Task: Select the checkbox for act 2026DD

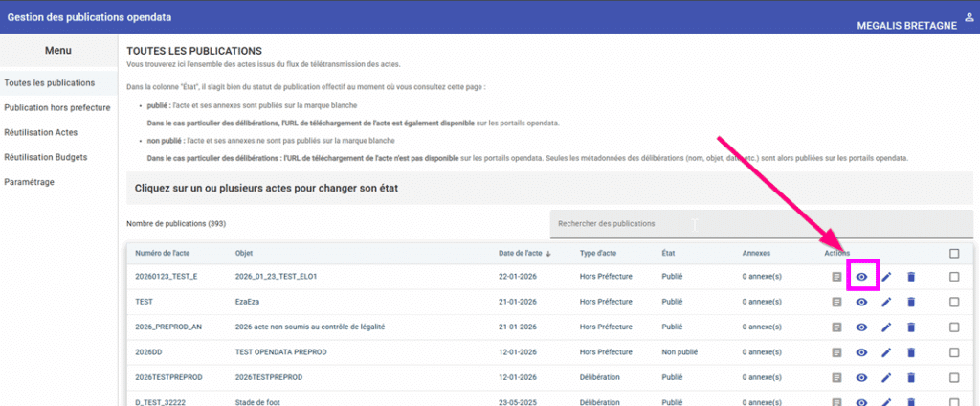Action: 953,352
